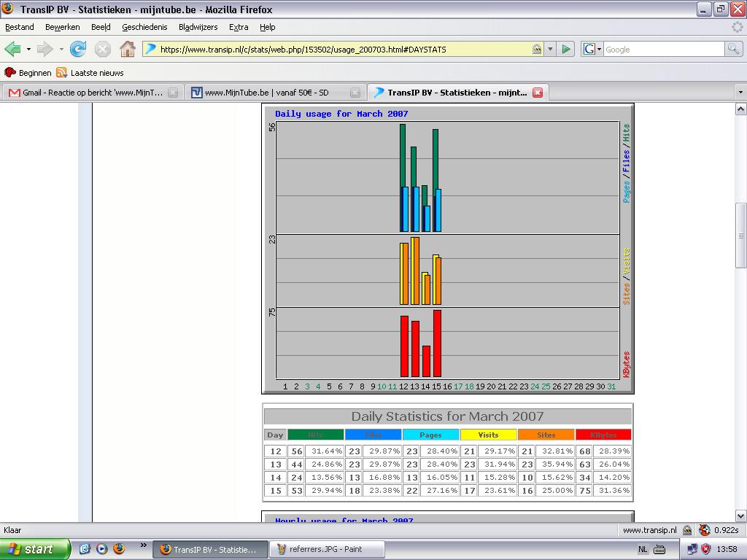Click the 'Daily usage for March 2007' title
Image resolution: width=747 pixels, height=560 pixels.
[x=341, y=114]
